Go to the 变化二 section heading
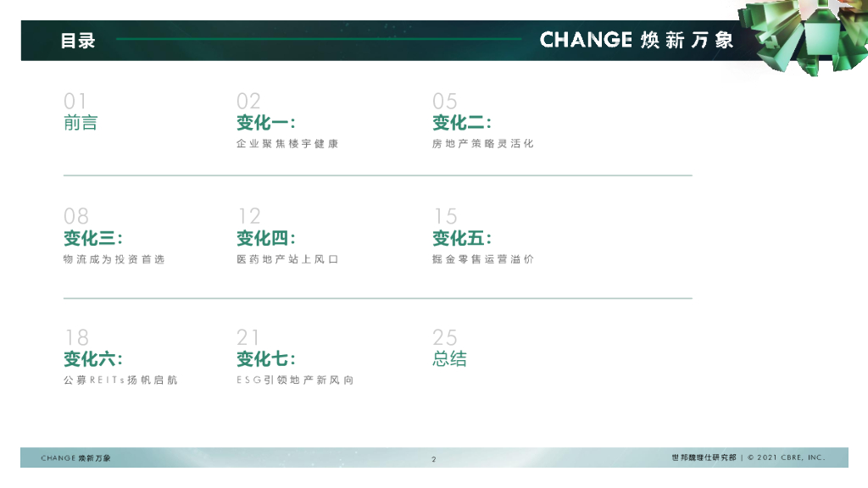This screenshot has height=488, width=868. 462,123
